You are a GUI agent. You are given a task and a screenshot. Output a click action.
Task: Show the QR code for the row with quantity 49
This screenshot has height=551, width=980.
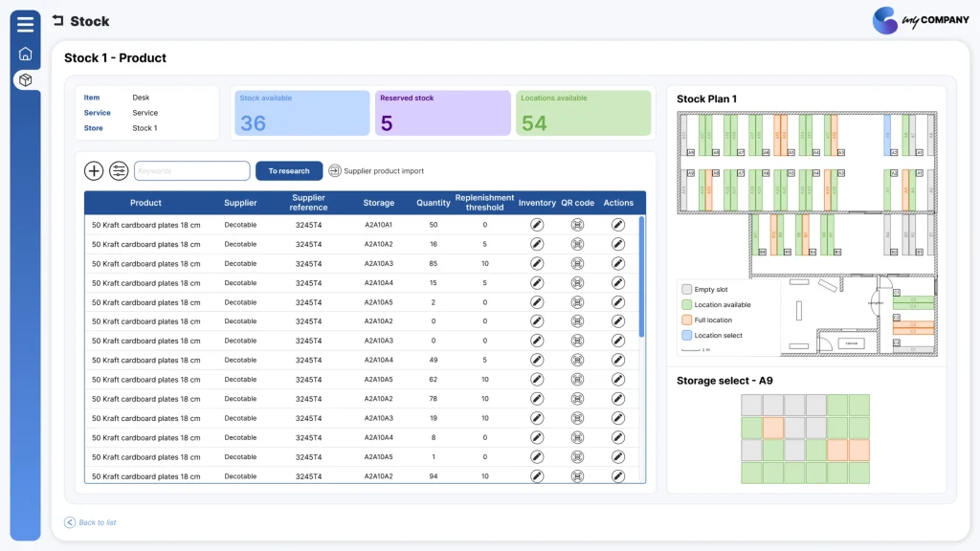click(577, 360)
